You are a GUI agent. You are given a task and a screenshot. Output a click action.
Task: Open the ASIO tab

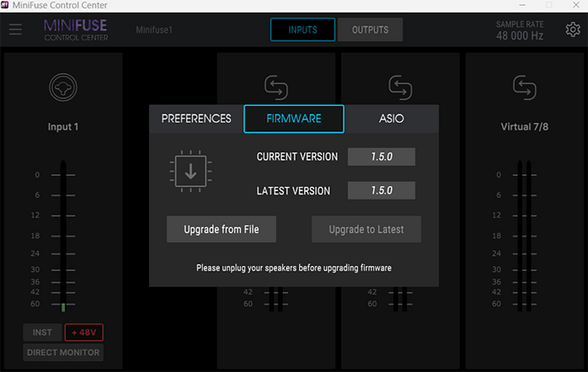391,119
